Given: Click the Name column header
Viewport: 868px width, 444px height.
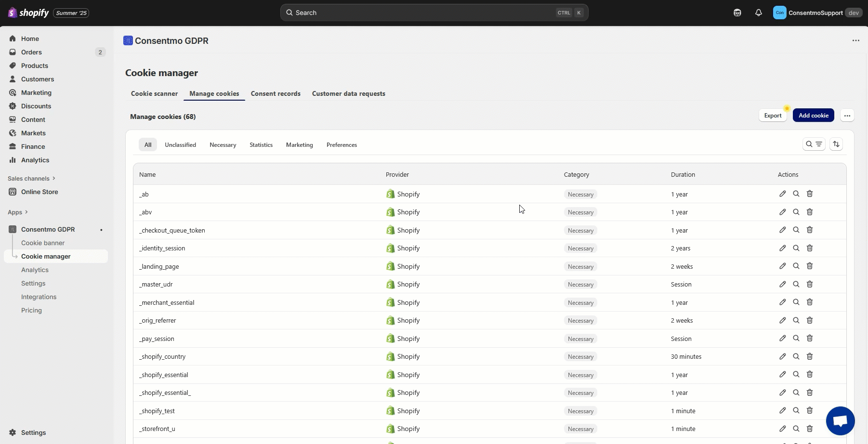Looking at the screenshot, I should point(147,174).
